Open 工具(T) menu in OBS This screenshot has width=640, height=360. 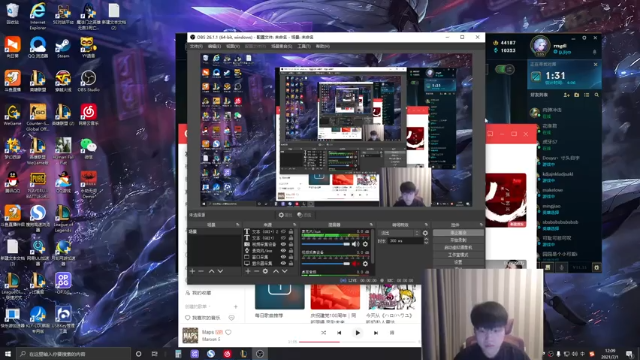[x=304, y=46]
